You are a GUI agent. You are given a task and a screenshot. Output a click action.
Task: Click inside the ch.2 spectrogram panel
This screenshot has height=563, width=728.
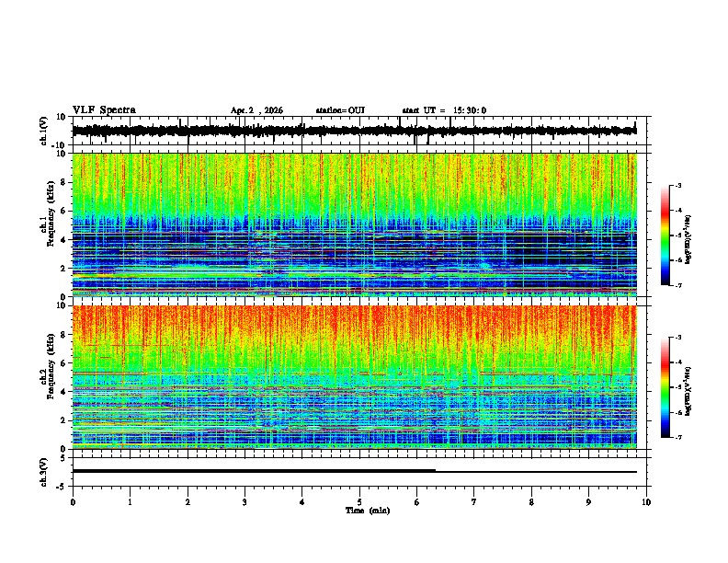354,377
